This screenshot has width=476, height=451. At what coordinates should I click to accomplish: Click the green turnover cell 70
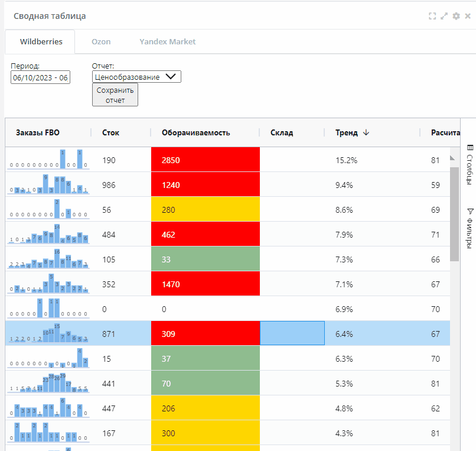(206, 383)
